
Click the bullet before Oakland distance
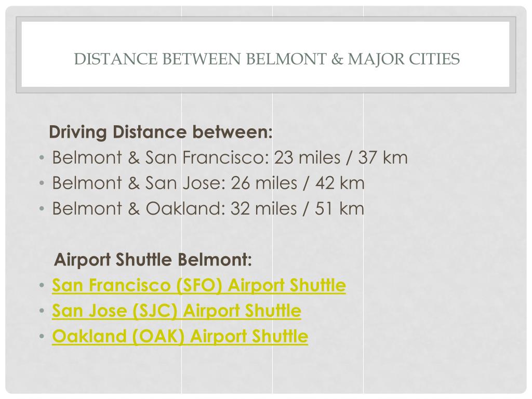42,209
